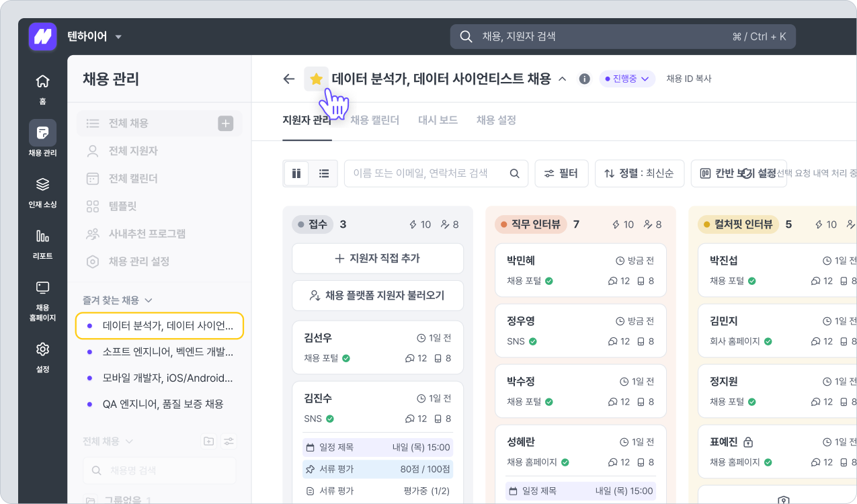857x504 pixels.
Task: Select 데이터 분석가 favorite job
Action: (159, 325)
